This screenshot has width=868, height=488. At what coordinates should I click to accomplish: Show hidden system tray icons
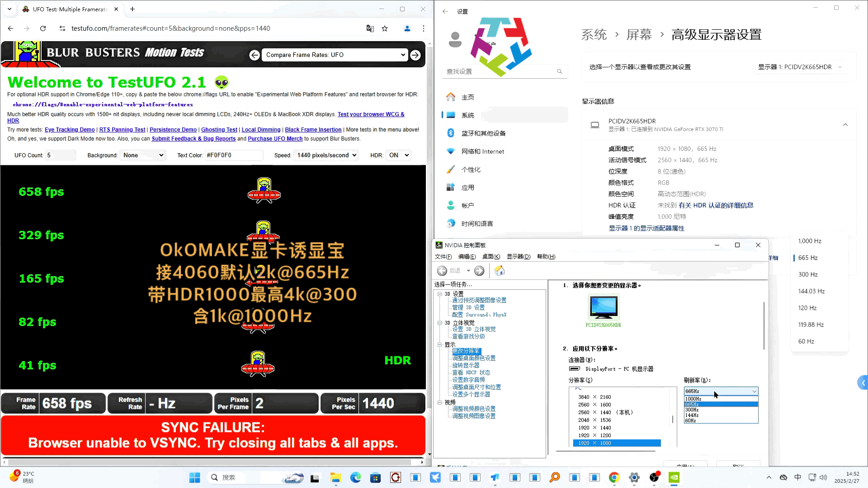click(x=769, y=477)
